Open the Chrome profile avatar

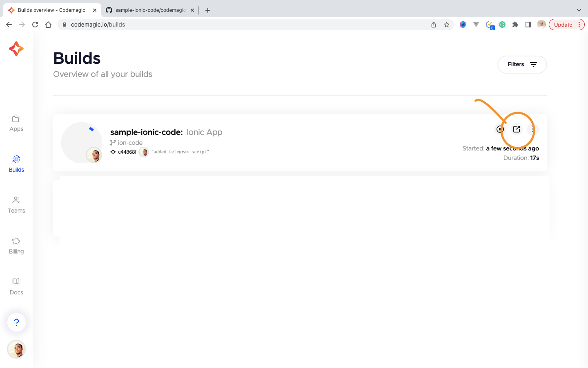click(x=541, y=25)
